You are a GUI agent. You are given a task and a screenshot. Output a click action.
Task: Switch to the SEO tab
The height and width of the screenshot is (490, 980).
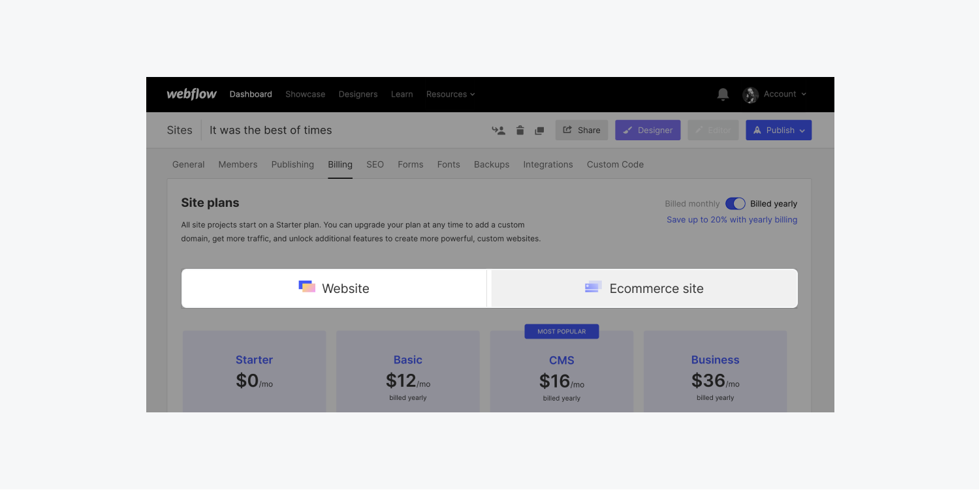[x=375, y=164]
